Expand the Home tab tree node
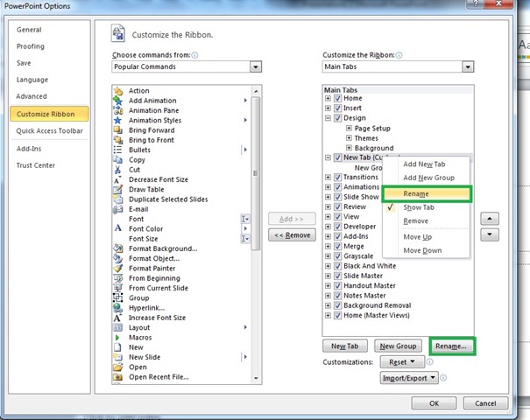 pyautogui.click(x=328, y=98)
